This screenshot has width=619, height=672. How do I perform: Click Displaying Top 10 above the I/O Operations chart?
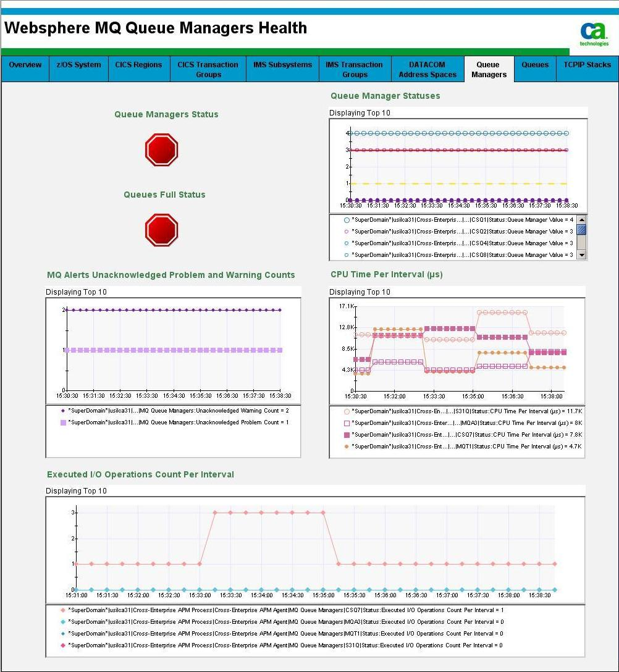pos(76,490)
